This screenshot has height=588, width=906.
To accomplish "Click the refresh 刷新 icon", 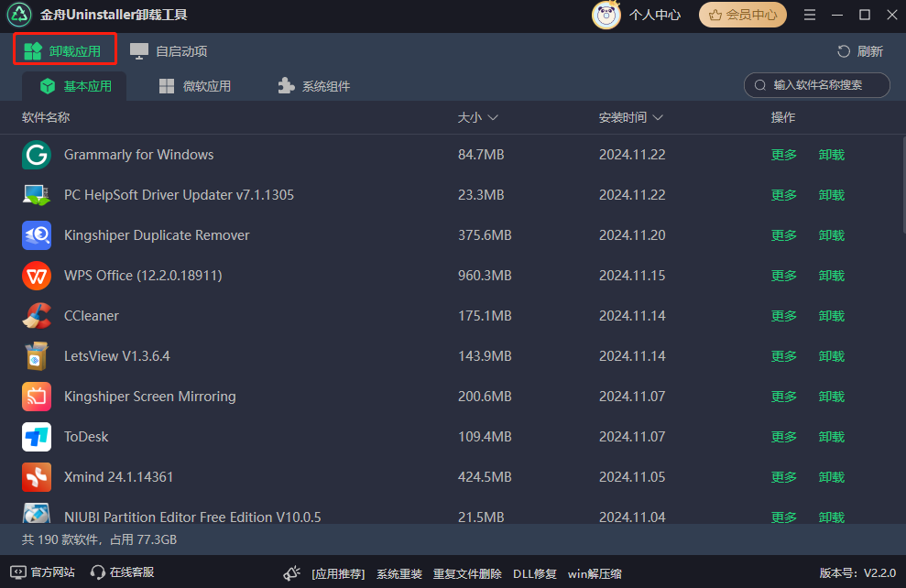I will [x=844, y=51].
